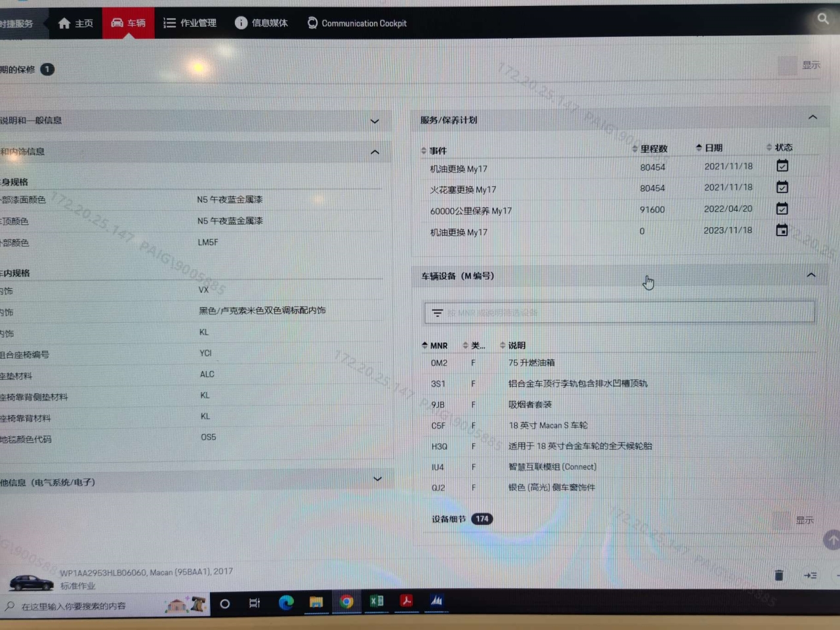Viewport: 840px width, 630px height.
Task: Open the 作业管理 job management tab
Action: pos(190,23)
